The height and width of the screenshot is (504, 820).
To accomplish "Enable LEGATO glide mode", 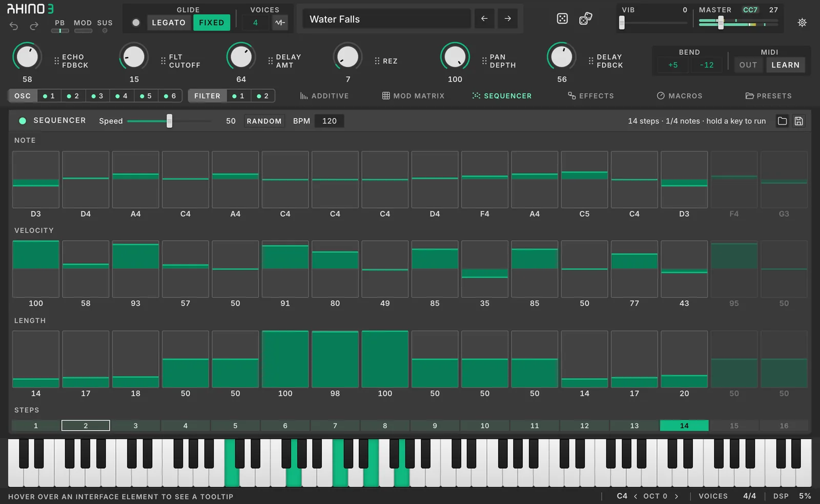I will point(169,23).
